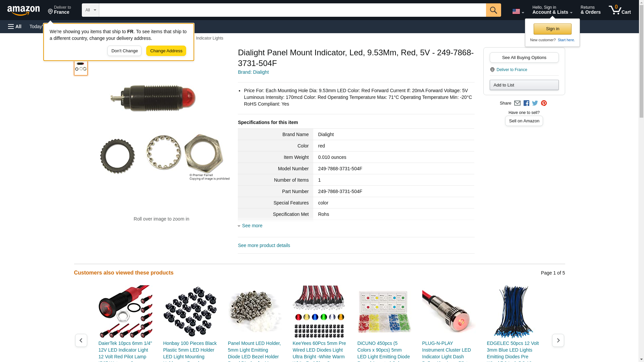The image size is (644, 362).
Task: Go to next carousel page arrow
Action: coord(558,340)
